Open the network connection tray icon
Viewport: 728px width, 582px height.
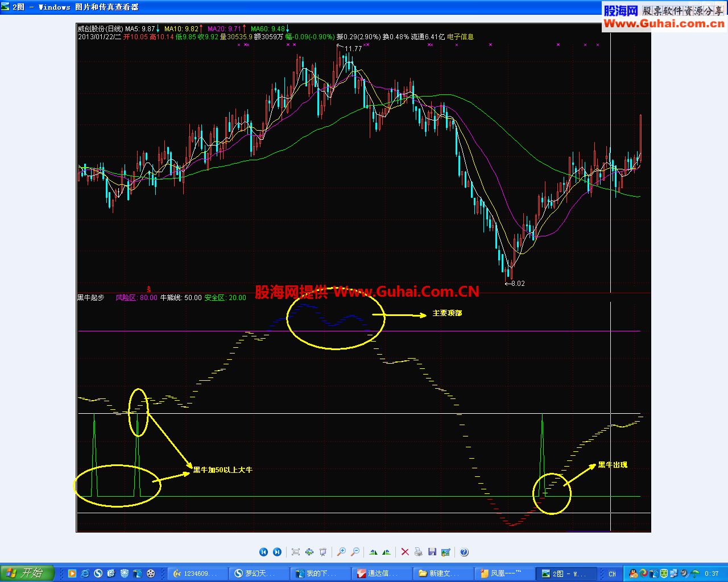pyautogui.click(x=674, y=573)
